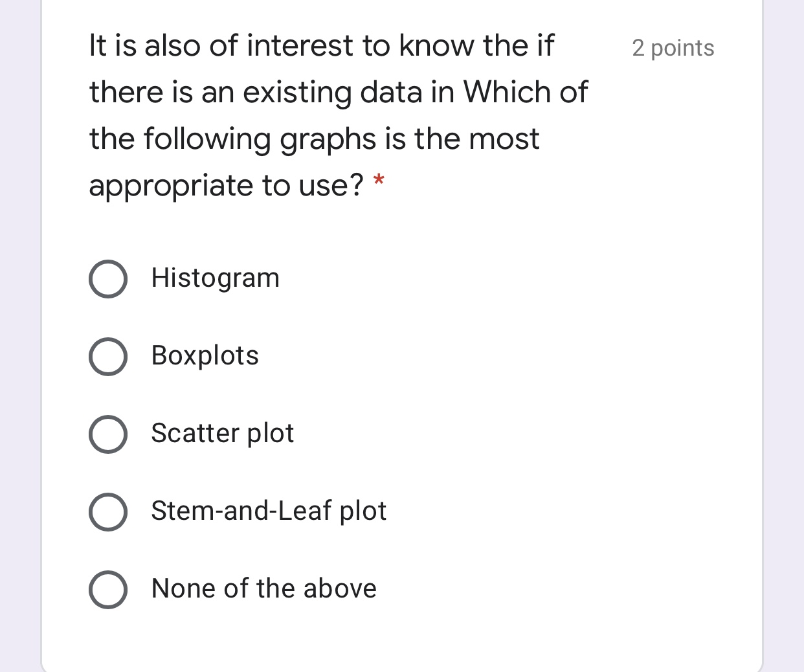Click the 2 points indicator
804x672 pixels.
point(673,47)
